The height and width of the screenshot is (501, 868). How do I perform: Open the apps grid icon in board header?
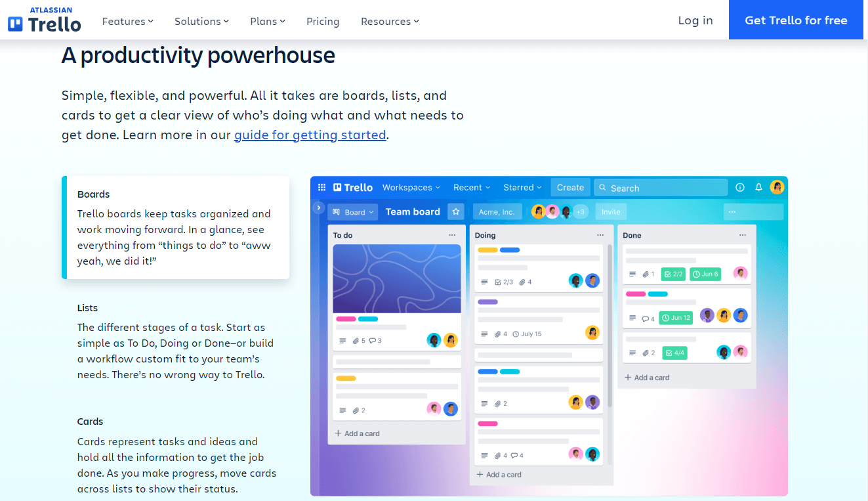click(x=321, y=187)
